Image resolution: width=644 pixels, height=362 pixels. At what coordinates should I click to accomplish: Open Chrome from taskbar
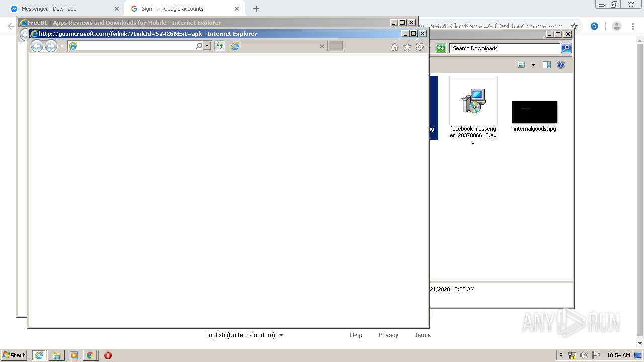90,355
